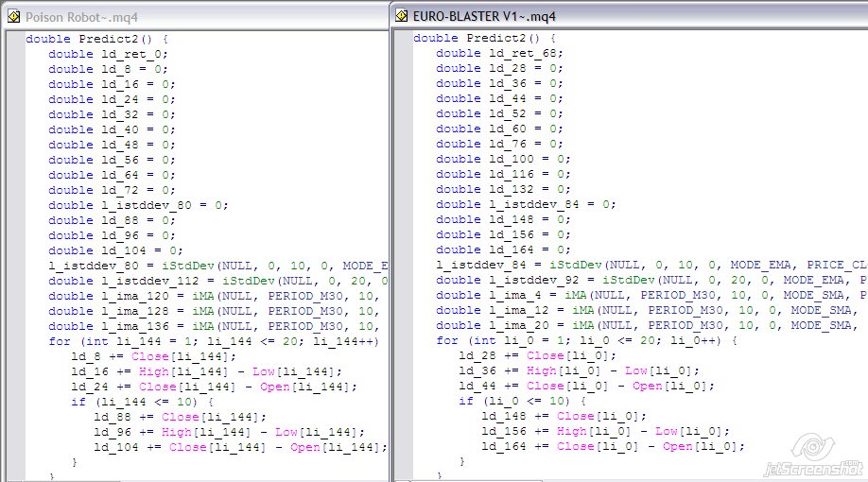868x482 pixels.
Task: Click line 'ld_96 += High[li_144] - Low[li_144];'
Action: click(229, 432)
